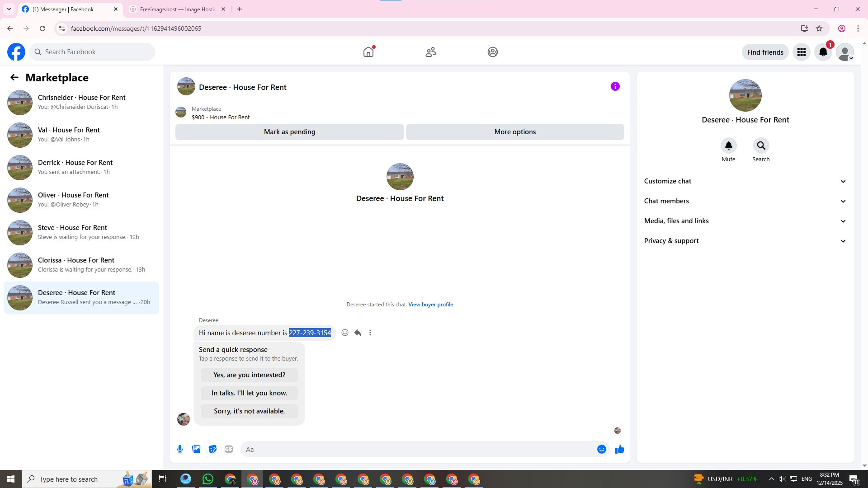Open emoji picker in message field
This screenshot has height=488, width=868.
[x=601, y=449]
